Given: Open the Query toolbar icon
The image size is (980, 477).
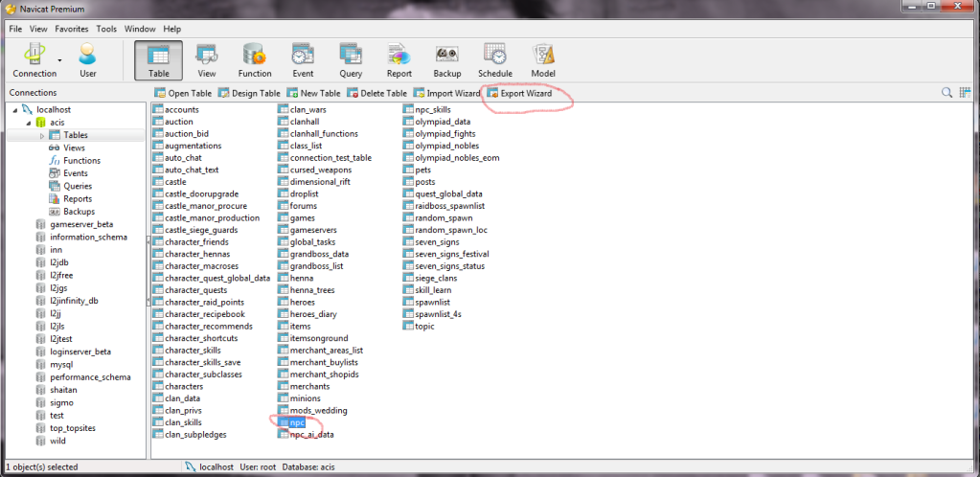Looking at the screenshot, I should tap(351, 59).
